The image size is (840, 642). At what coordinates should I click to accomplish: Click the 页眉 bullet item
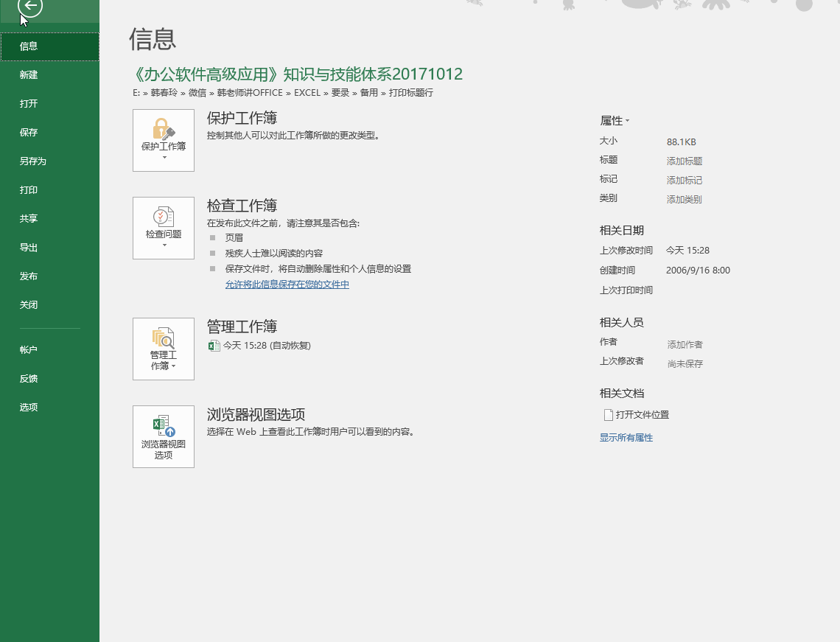click(x=234, y=238)
